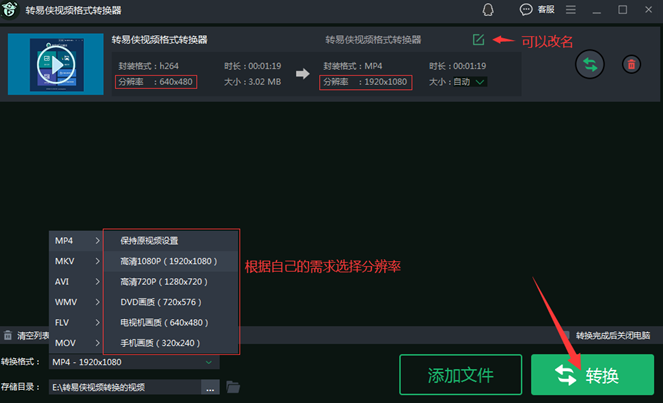Open the hamburger menu icon
The width and height of the screenshot is (663, 403).
pos(571,10)
